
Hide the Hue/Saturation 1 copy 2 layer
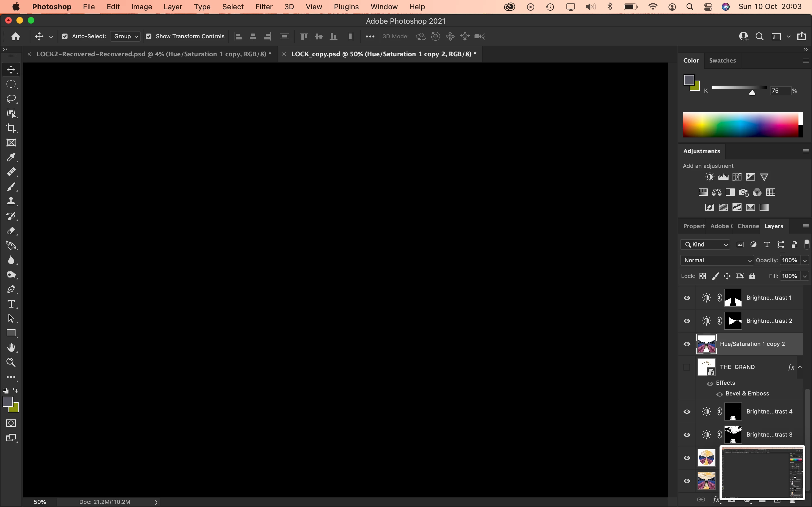click(687, 344)
